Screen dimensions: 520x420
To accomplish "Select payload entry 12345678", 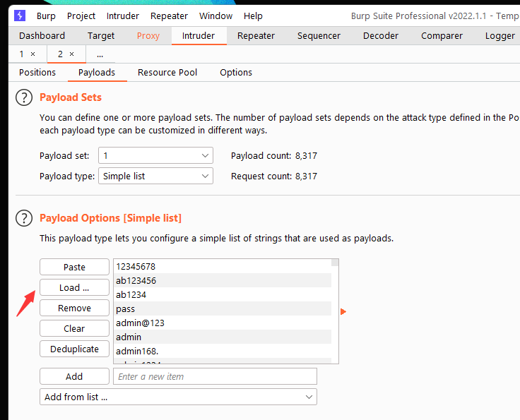I will pos(223,267).
